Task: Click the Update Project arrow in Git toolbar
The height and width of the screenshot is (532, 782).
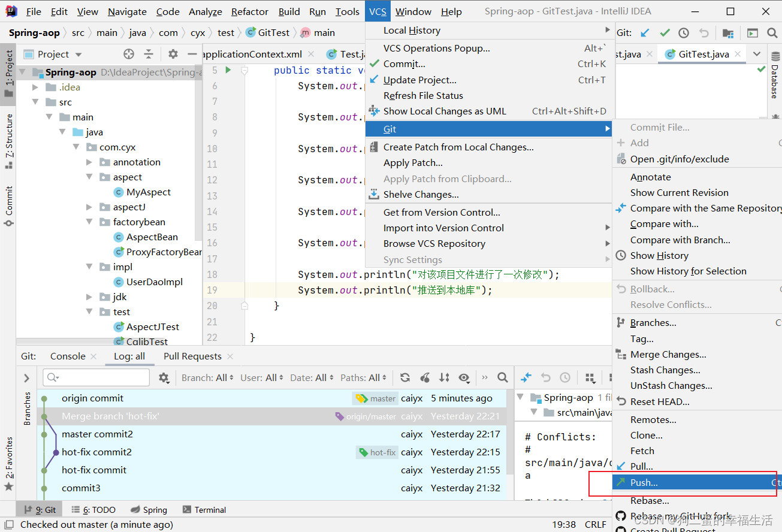Action: click(645, 33)
